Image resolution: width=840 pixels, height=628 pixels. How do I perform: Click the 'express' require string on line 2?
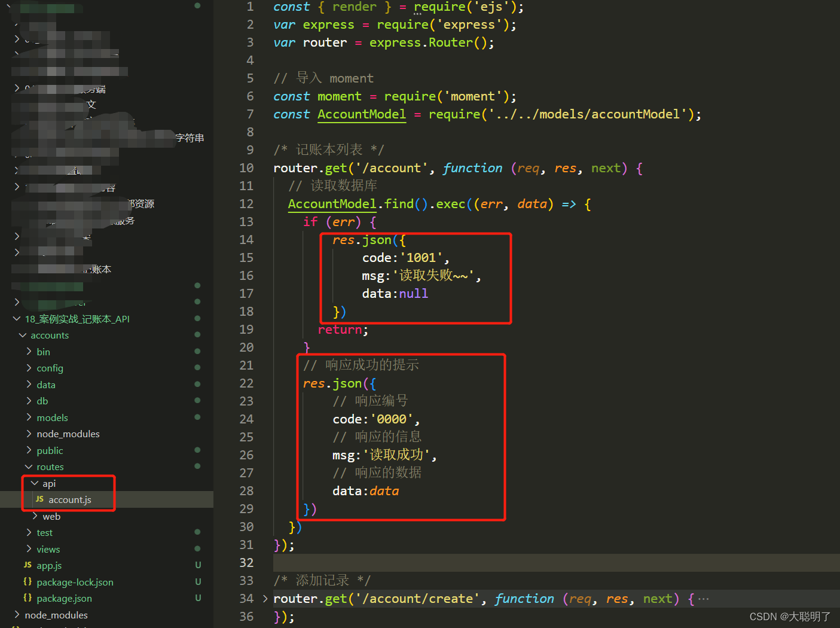469,25
